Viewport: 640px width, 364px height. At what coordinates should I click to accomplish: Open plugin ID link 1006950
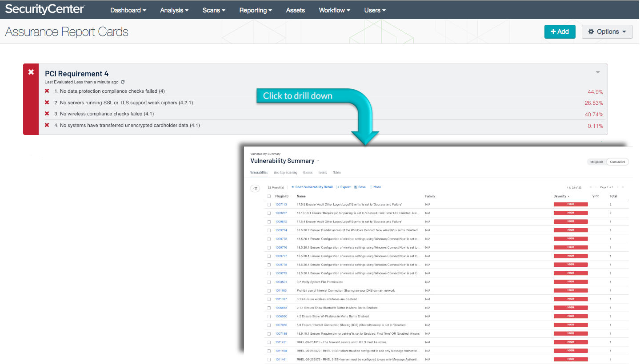tap(281, 317)
